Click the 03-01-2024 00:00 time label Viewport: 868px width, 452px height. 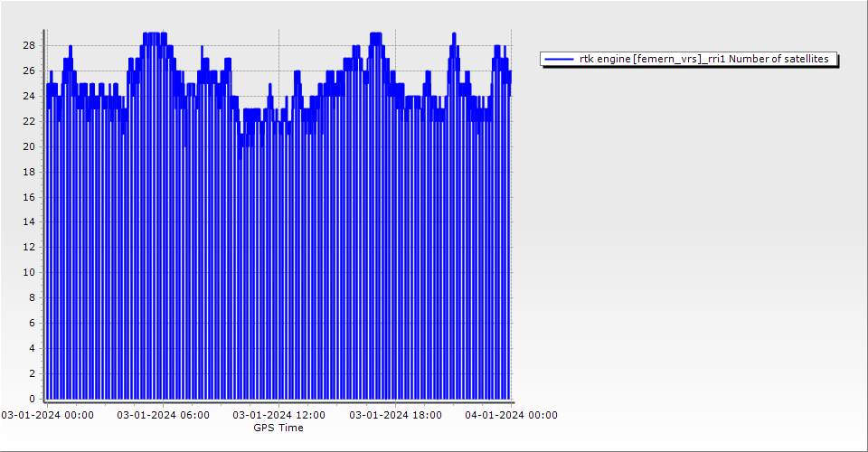coord(47,415)
